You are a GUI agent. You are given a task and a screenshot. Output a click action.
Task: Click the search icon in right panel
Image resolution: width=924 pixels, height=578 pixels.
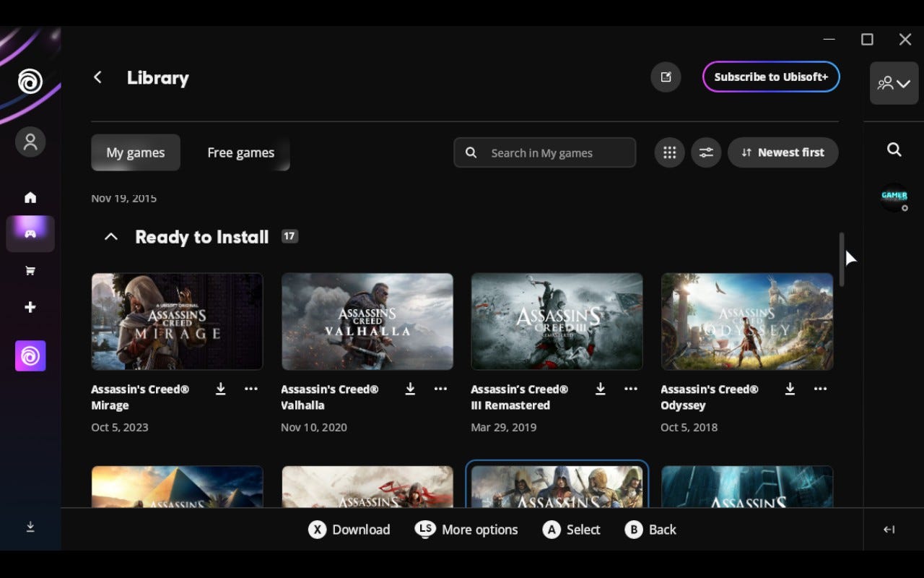894,150
